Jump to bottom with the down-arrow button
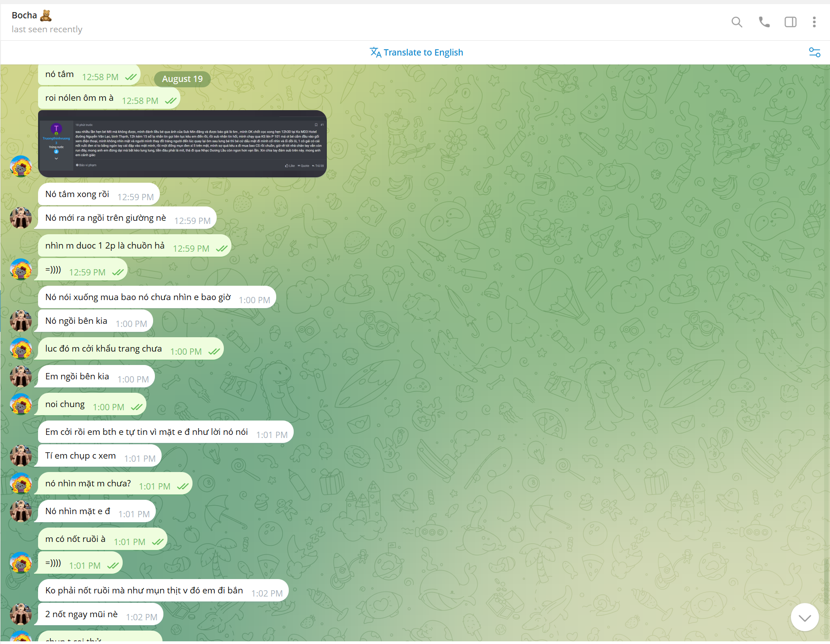Image resolution: width=830 pixels, height=644 pixels. 804,618
